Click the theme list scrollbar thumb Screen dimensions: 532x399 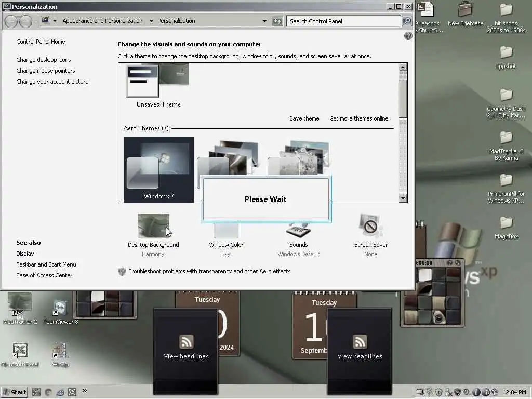403,98
